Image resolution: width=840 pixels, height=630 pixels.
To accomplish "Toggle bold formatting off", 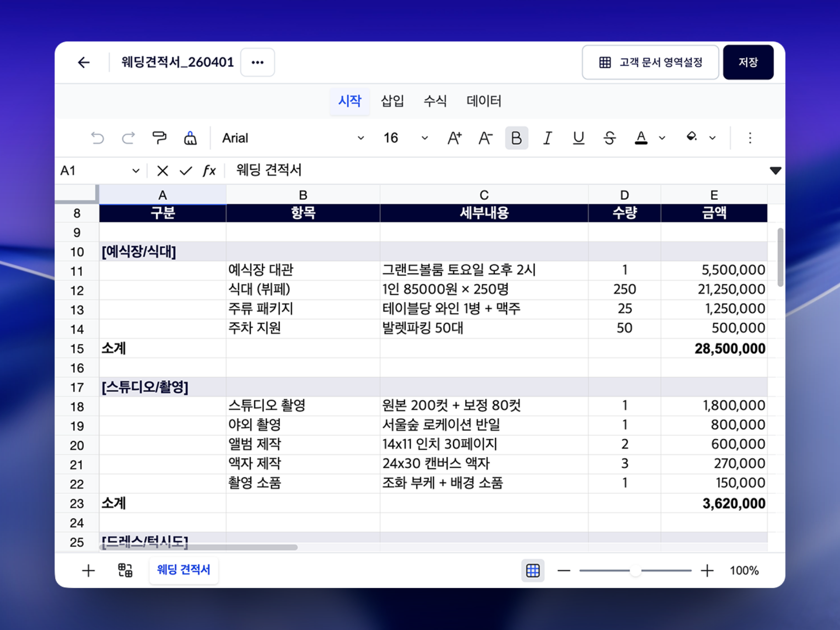I will [x=516, y=138].
